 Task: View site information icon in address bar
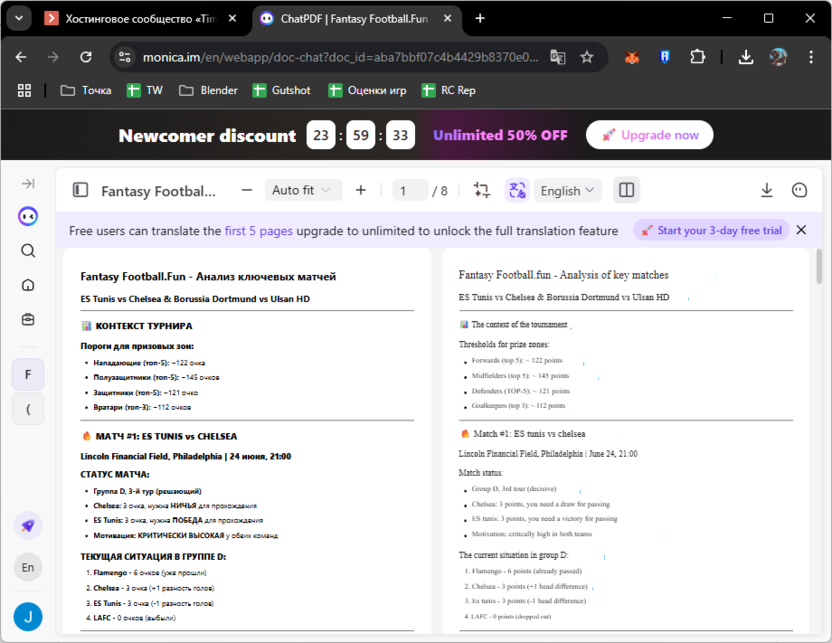[125, 57]
